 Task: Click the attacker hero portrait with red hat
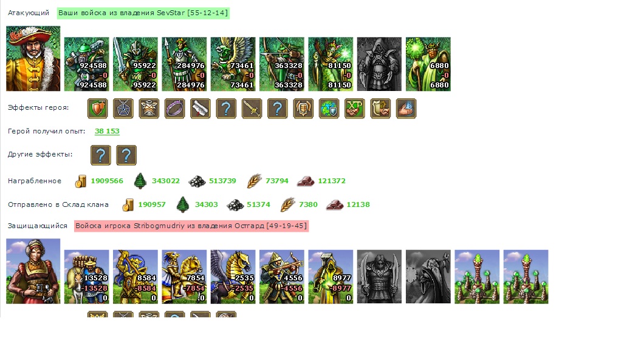click(33, 59)
